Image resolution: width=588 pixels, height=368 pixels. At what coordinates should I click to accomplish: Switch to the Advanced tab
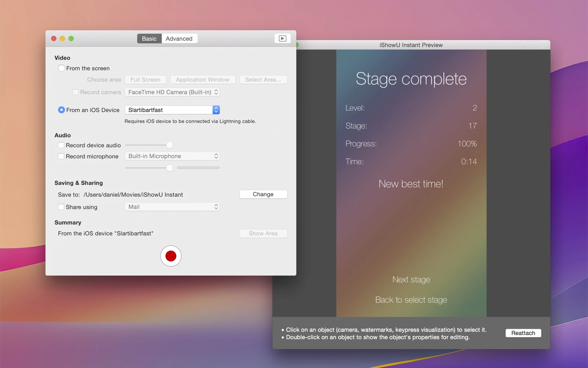[x=179, y=38]
